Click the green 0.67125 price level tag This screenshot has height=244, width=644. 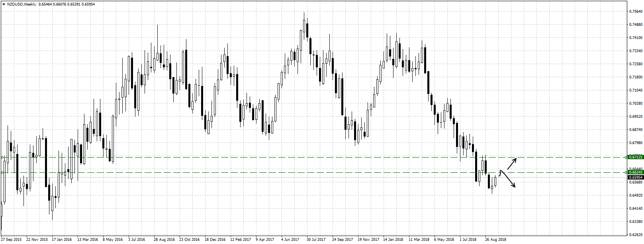pyautogui.click(x=636, y=157)
